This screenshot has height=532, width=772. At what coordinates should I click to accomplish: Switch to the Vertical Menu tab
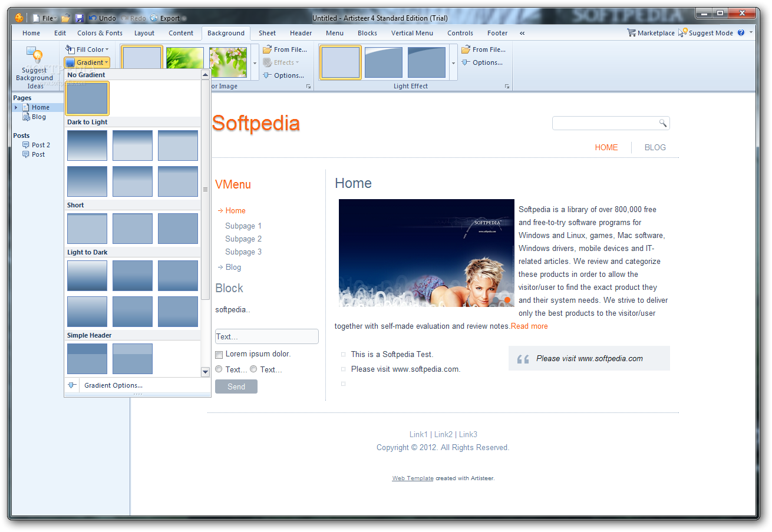point(412,33)
